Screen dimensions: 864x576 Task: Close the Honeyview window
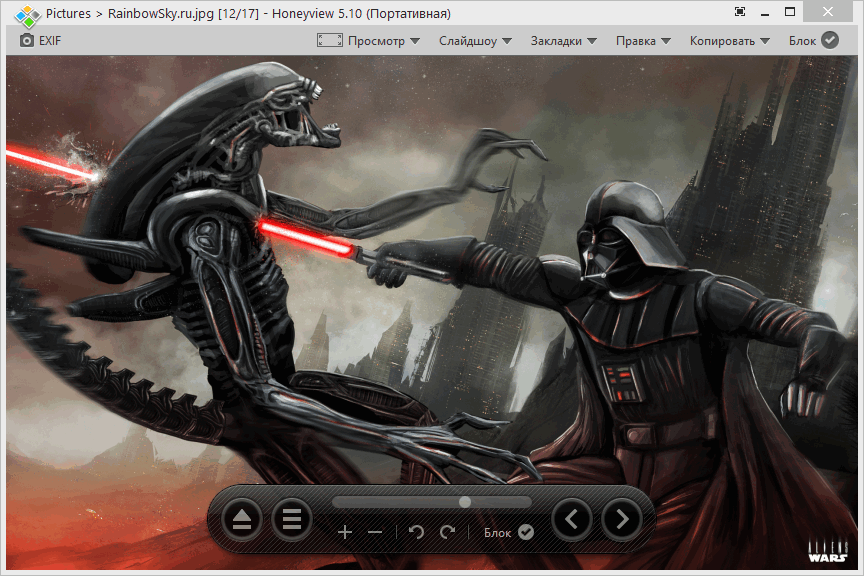pyautogui.click(x=828, y=12)
